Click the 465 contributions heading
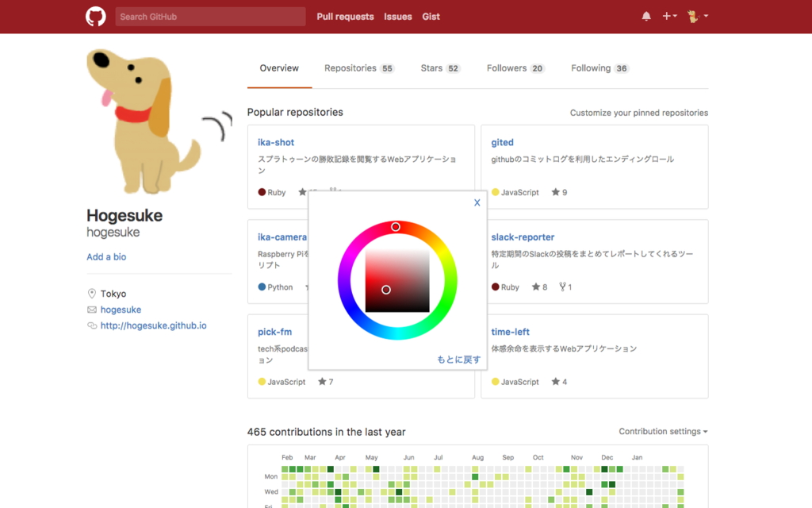The image size is (812, 508). [326, 433]
